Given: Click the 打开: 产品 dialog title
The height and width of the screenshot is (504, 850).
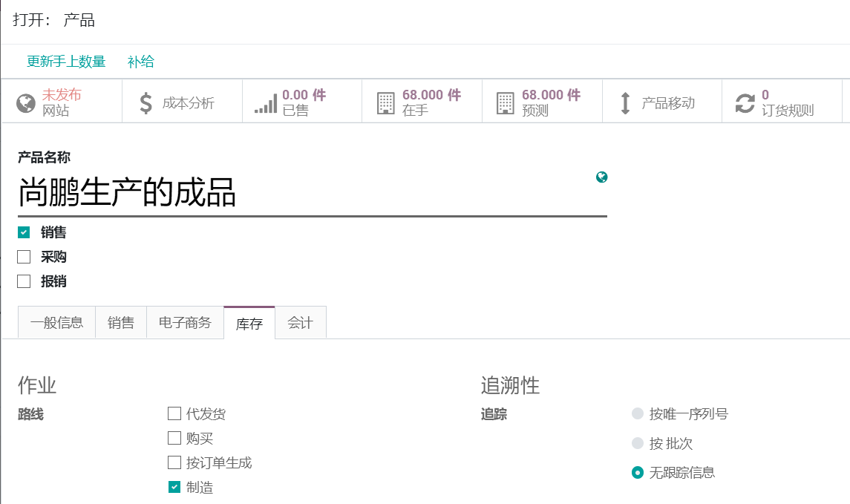Looking at the screenshot, I should pyautogui.click(x=53, y=20).
